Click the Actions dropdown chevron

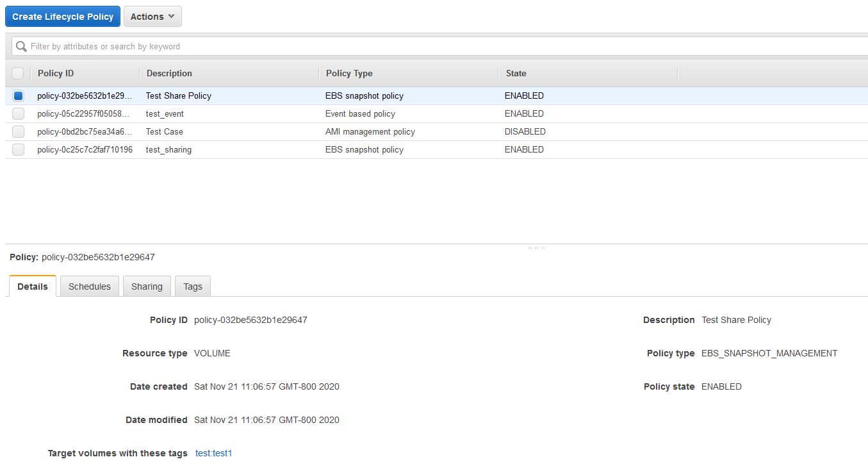click(x=170, y=16)
